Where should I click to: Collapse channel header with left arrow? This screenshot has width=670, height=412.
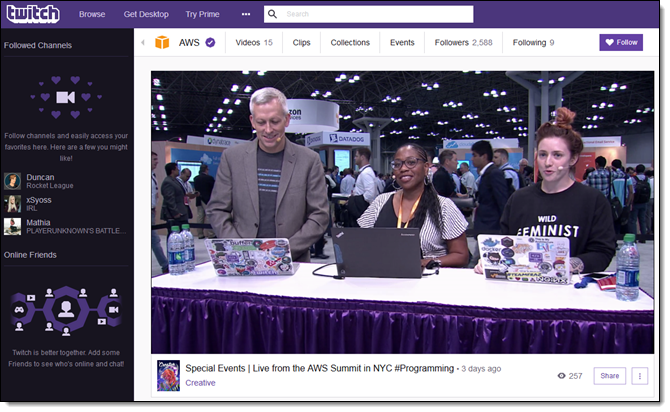(x=142, y=43)
